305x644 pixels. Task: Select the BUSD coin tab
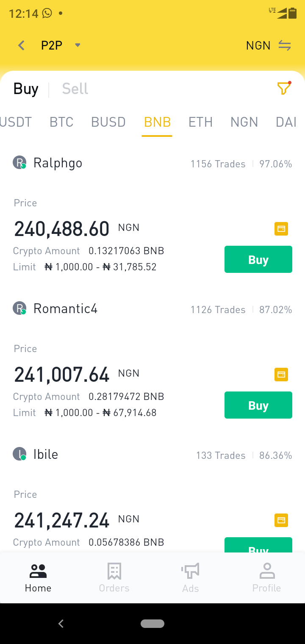point(108,122)
